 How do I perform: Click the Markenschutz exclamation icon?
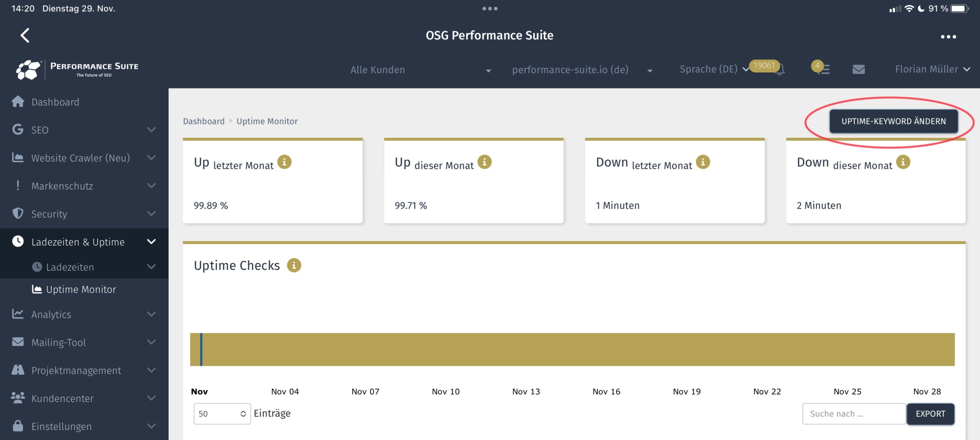coord(18,185)
